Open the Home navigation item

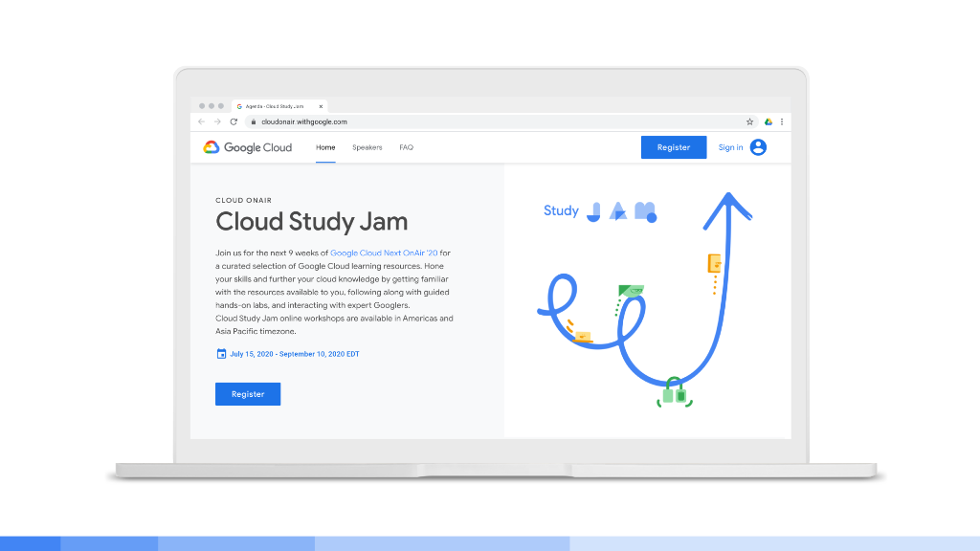(325, 147)
